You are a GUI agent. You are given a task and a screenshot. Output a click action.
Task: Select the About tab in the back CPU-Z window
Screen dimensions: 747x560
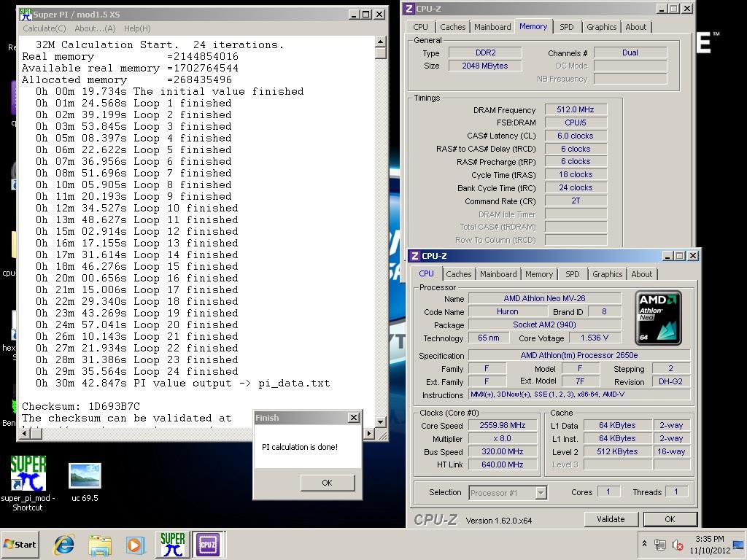click(636, 27)
